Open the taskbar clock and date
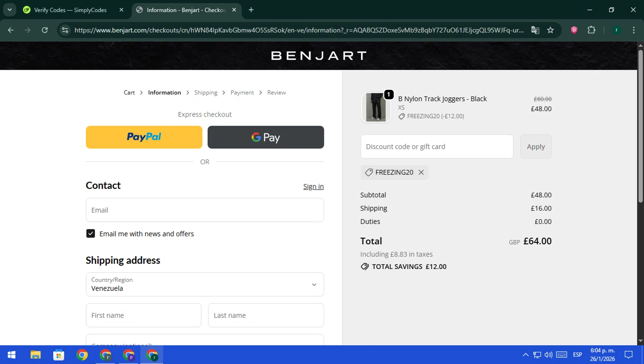 click(x=602, y=355)
